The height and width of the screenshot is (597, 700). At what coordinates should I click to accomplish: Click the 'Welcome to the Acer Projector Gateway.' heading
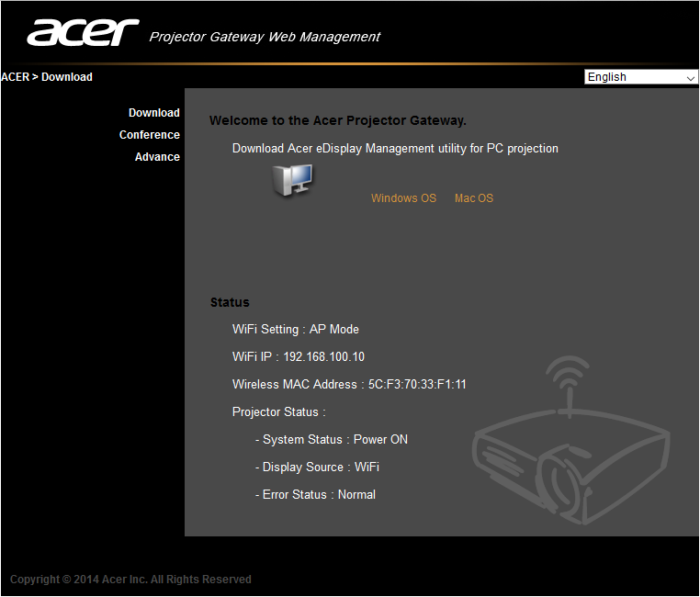point(337,120)
